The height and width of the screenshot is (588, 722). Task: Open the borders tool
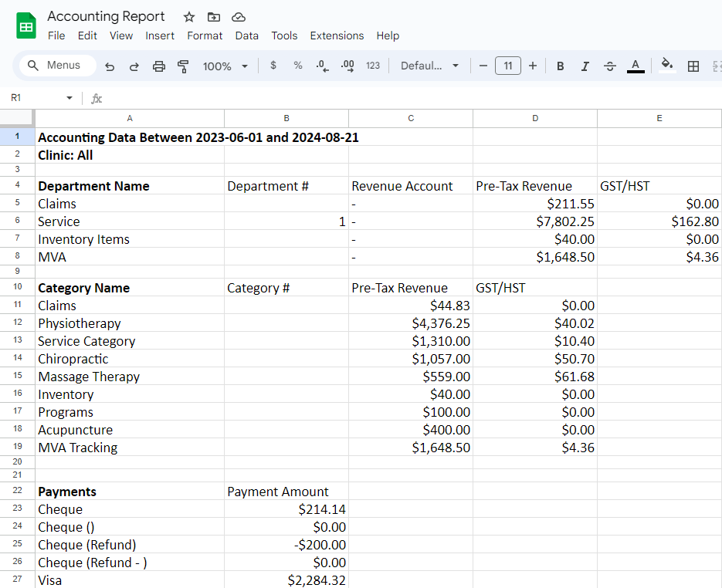(693, 66)
